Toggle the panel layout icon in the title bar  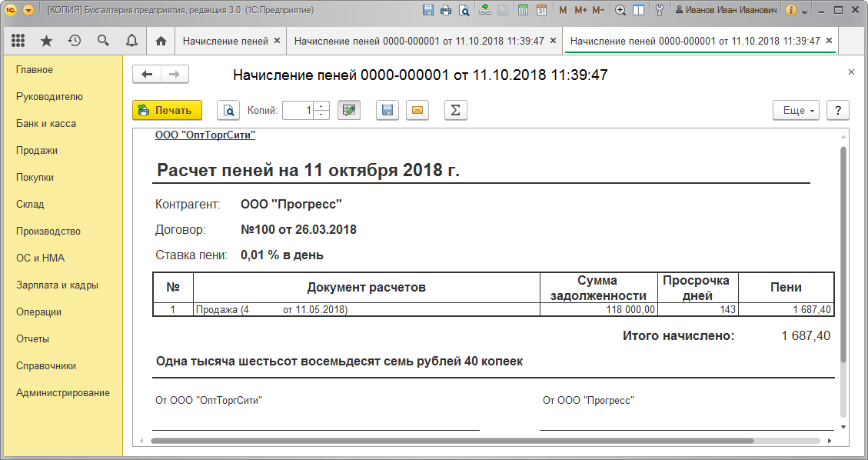638,10
